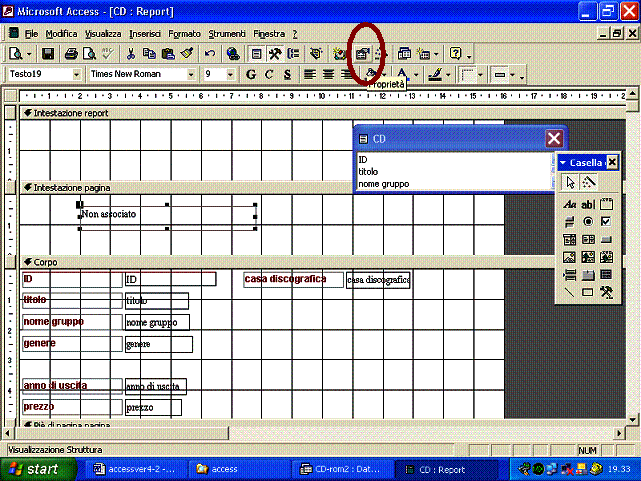The image size is (641, 481).
Task: Apply the line color pen button
Action: (x=435, y=74)
